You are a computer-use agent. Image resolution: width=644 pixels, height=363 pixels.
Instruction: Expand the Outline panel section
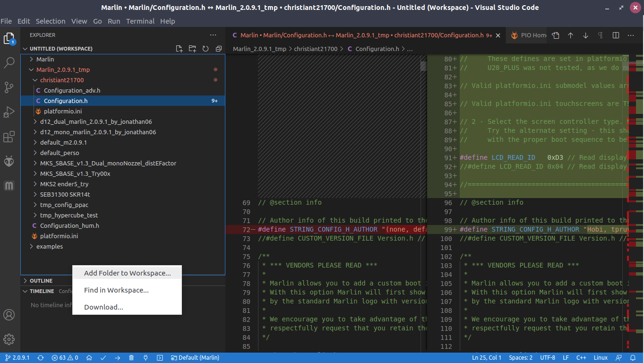click(41, 281)
